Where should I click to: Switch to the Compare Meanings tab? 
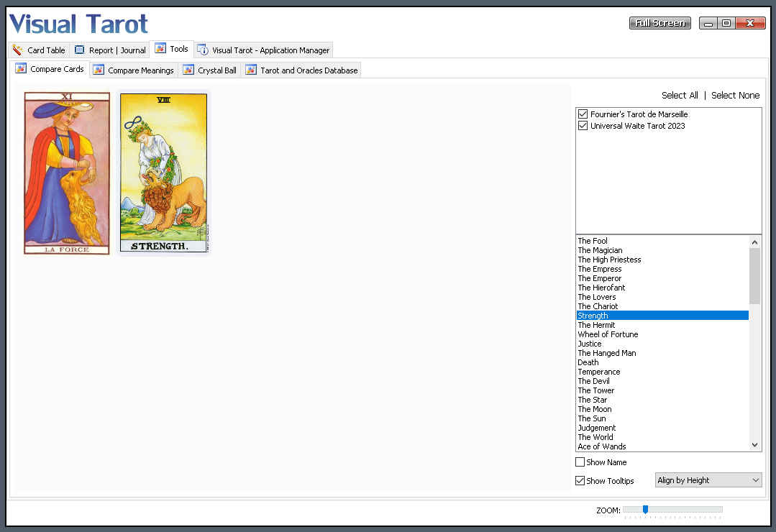[x=134, y=70]
